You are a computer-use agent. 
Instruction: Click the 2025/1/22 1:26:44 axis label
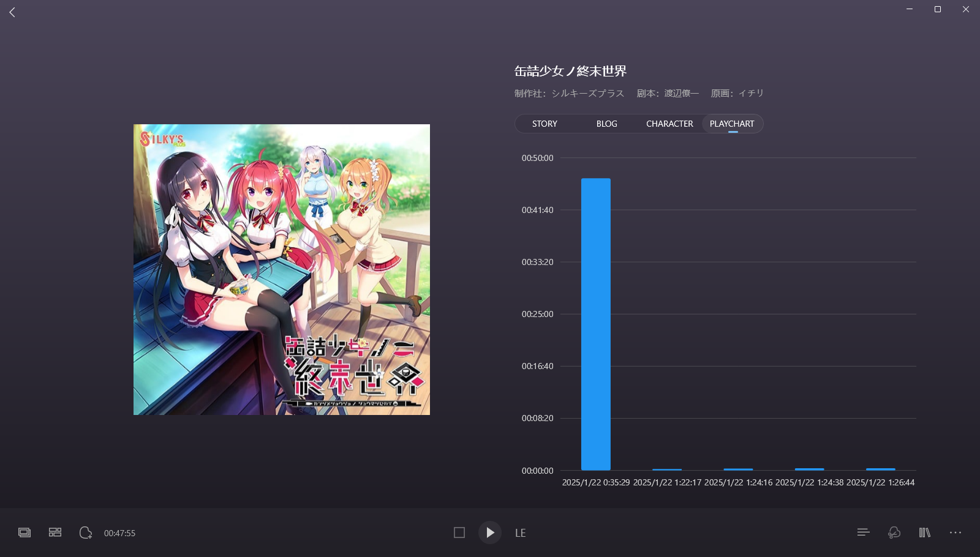tap(880, 482)
